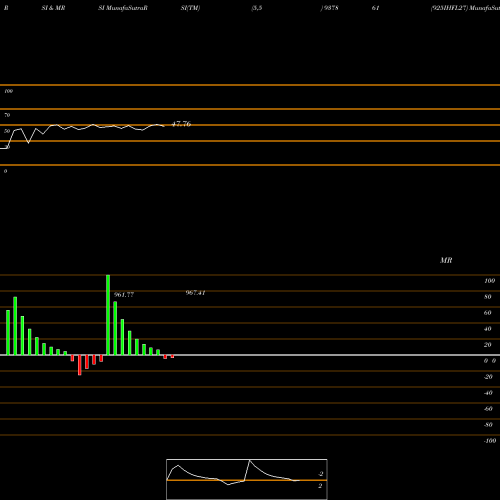Click the RSI axis label 70

(x=7, y=115)
